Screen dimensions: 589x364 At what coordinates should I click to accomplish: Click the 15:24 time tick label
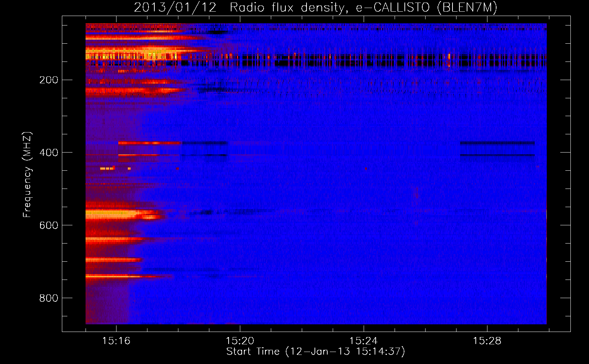(x=363, y=341)
